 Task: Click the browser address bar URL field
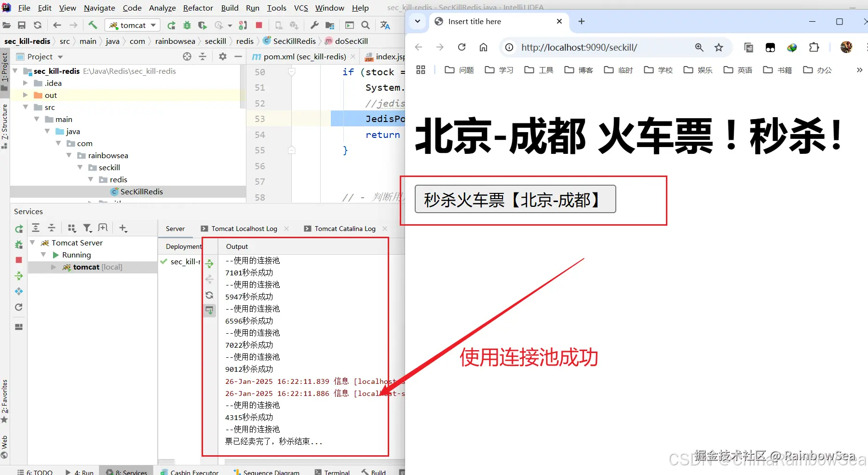click(579, 47)
